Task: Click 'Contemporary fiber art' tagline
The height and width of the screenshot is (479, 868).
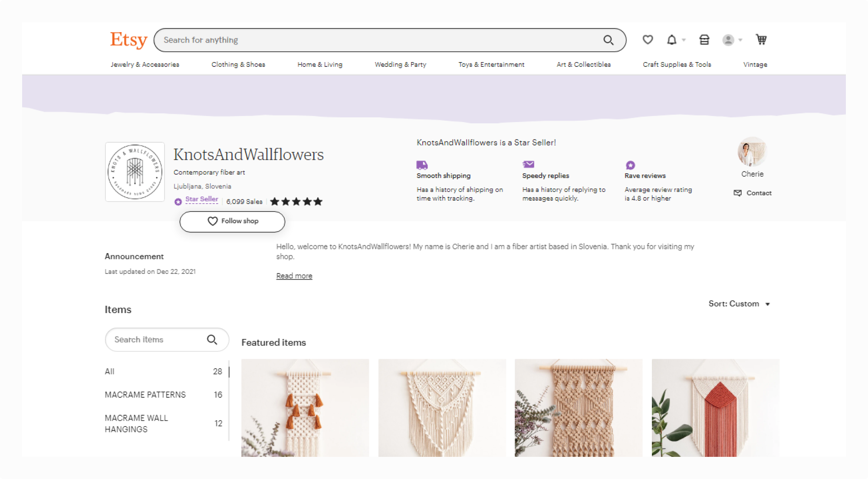Action: [209, 172]
